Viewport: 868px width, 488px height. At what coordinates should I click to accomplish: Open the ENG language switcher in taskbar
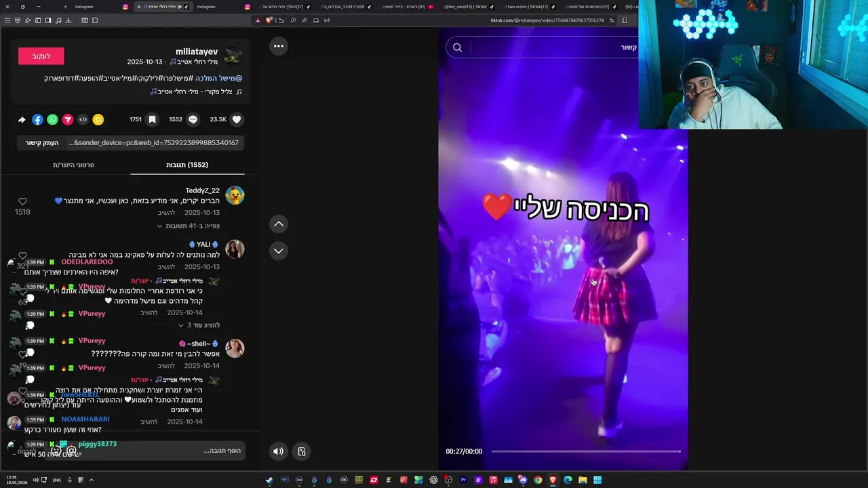(x=57, y=480)
